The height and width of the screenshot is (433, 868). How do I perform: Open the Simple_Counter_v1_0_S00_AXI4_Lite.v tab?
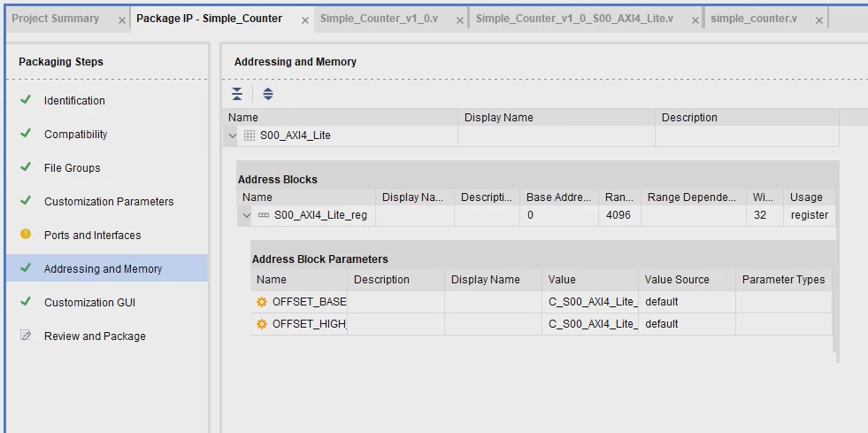[x=574, y=19]
